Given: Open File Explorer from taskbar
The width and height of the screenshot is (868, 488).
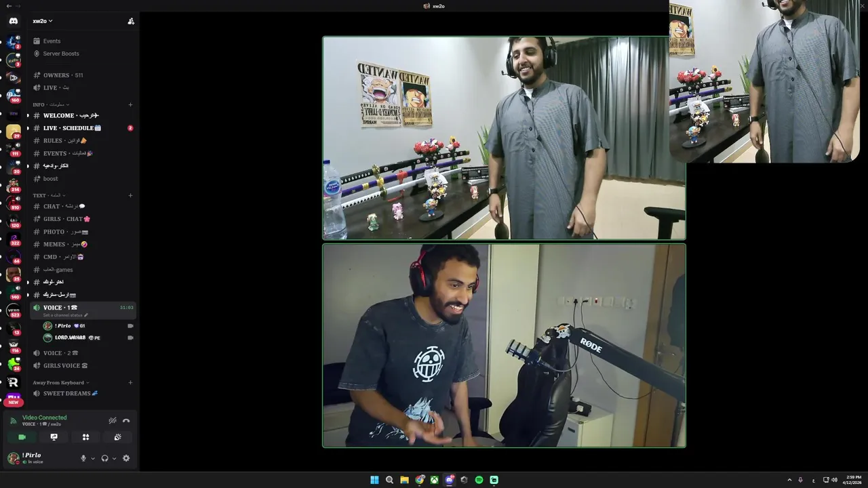Looking at the screenshot, I should tap(404, 480).
